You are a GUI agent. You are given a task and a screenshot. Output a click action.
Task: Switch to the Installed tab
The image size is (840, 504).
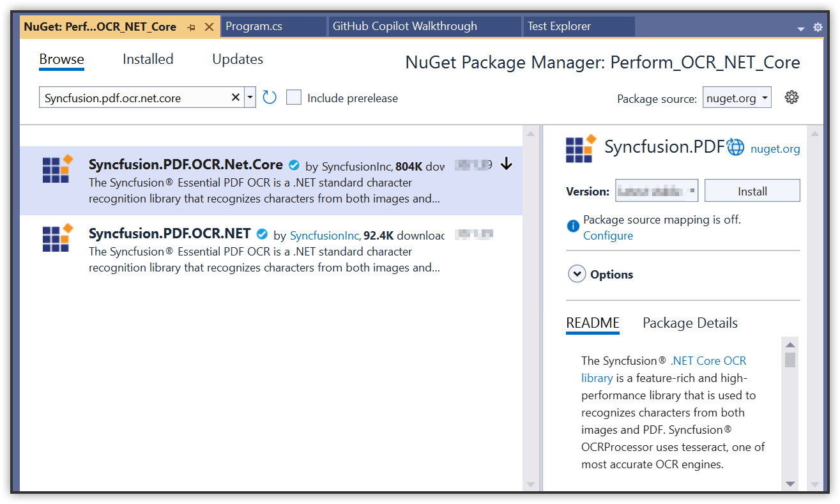coord(148,59)
